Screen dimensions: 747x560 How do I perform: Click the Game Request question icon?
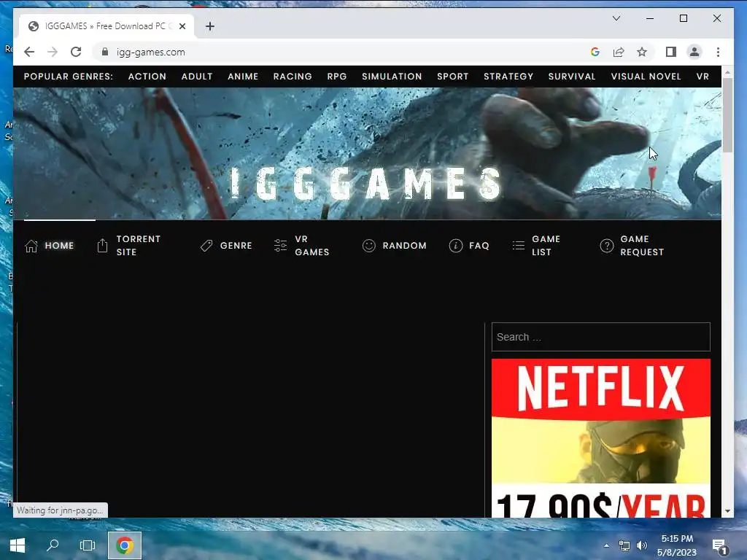click(606, 246)
